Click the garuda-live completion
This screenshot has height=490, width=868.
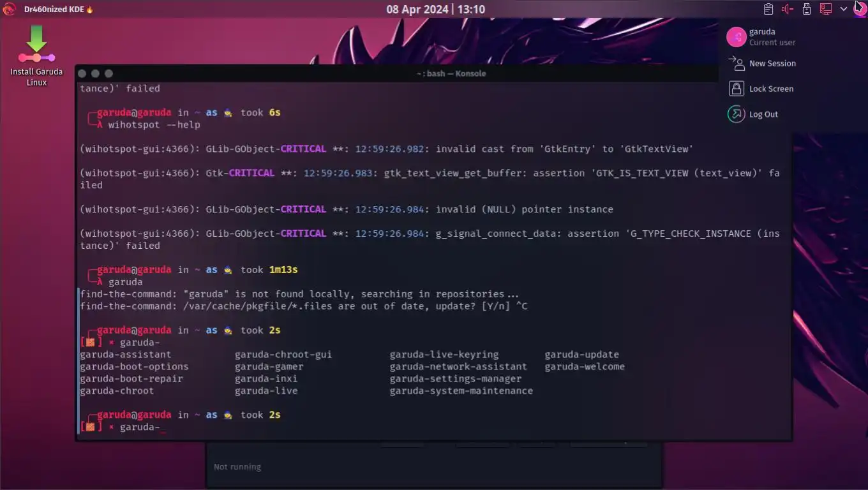tap(266, 391)
